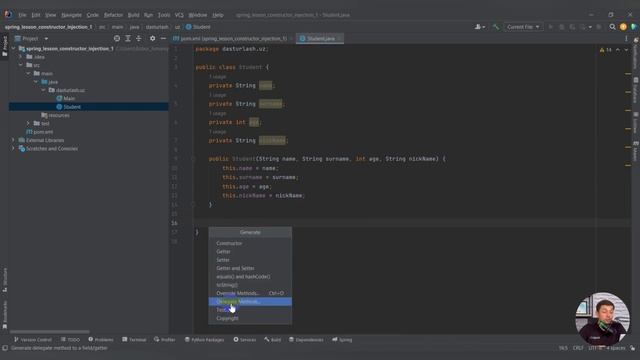
Task: Collapse the dasturlash.uz package
Action: click(43, 90)
